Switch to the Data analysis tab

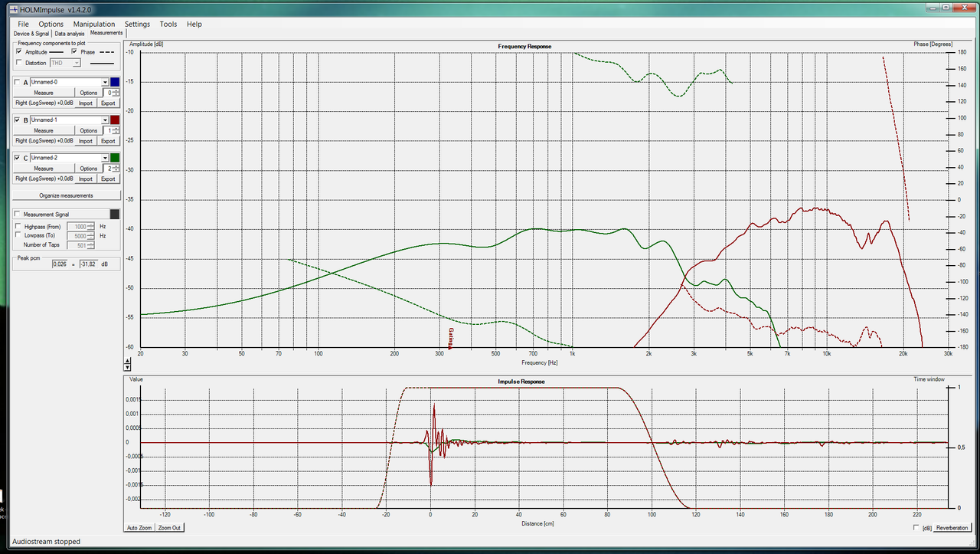point(70,34)
